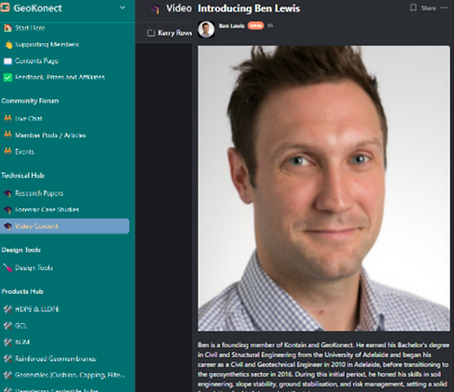Click the Video space title
This screenshot has height=392, width=454.
tap(179, 8)
